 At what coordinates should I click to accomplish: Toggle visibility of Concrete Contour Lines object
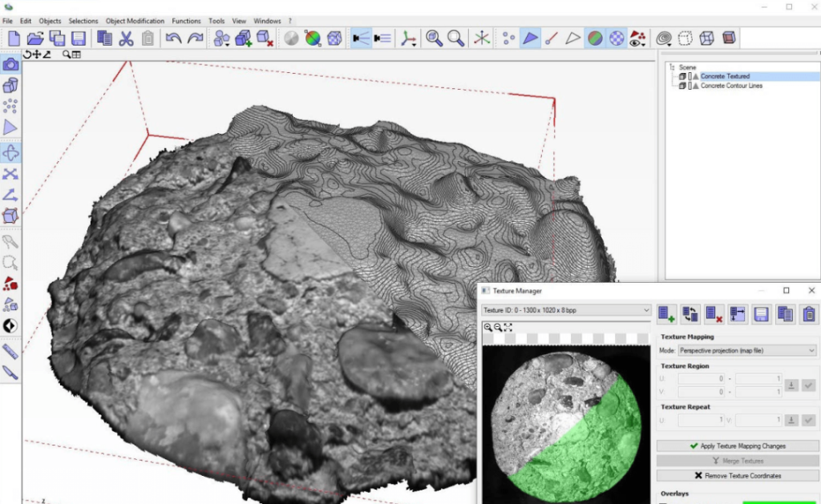click(690, 85)
